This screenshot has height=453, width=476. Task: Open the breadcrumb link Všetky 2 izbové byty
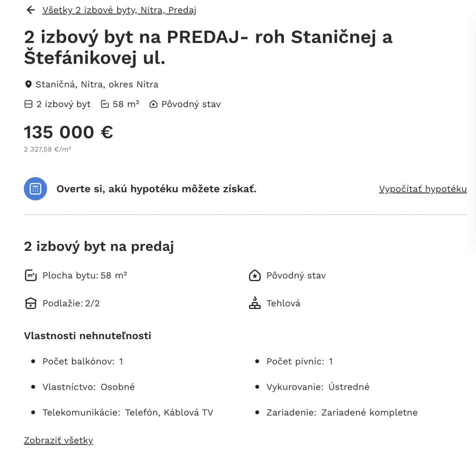119,10
